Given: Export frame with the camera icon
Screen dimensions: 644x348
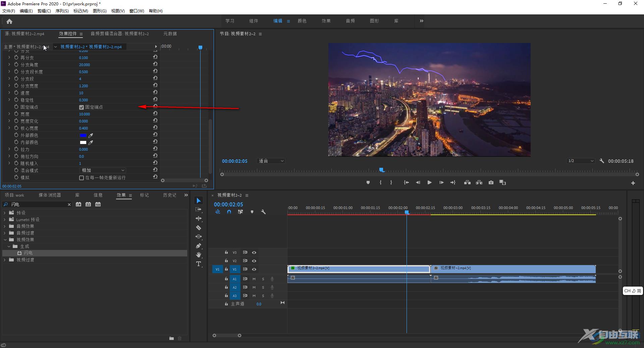Looking at the screenshot, I should pyautogui.click(x=491, y=183).
